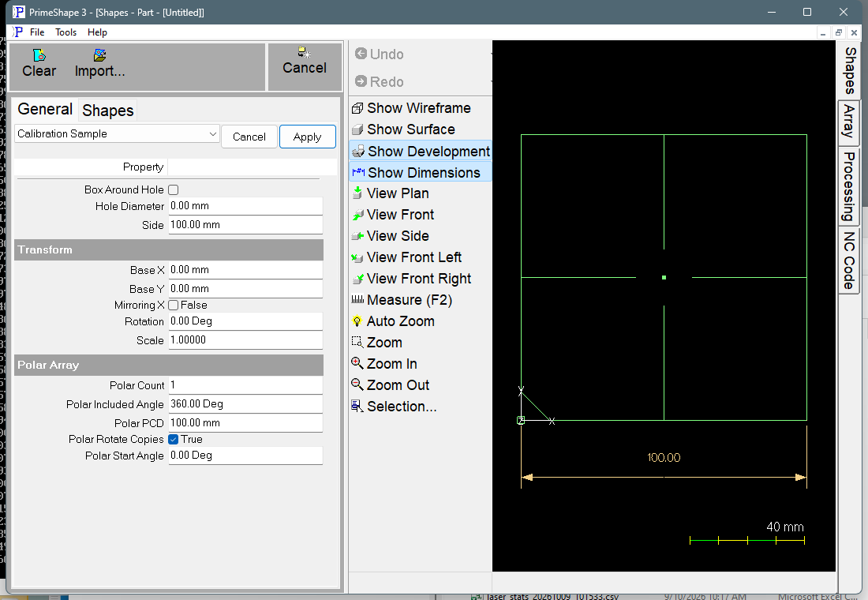
Task: Open the Import... tool
Action: click(x=99, y=63)
